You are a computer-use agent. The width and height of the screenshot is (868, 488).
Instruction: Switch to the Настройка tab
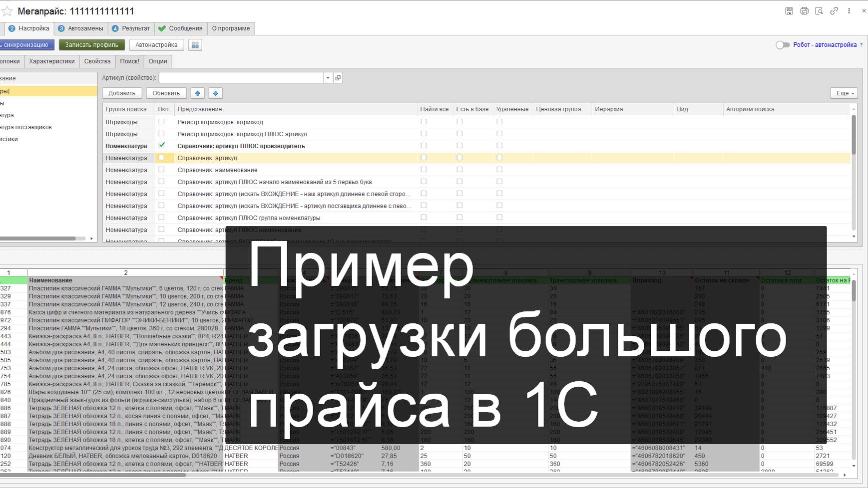point(29,28)
